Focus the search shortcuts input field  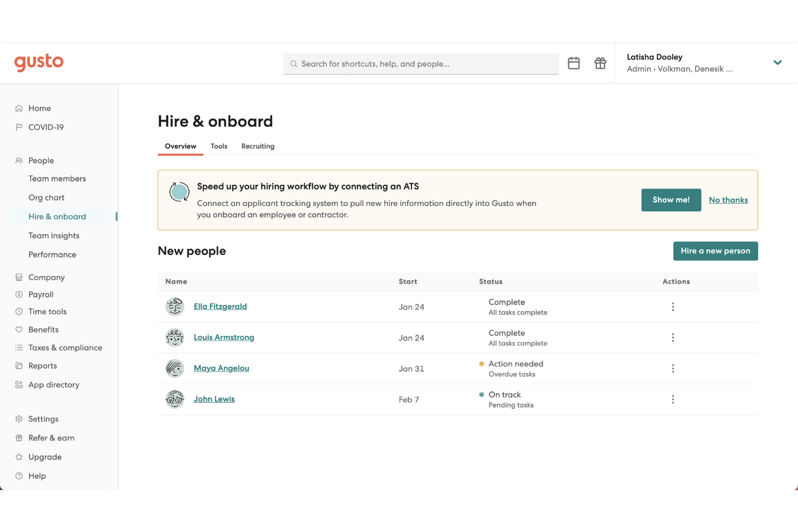pos(421,64)
